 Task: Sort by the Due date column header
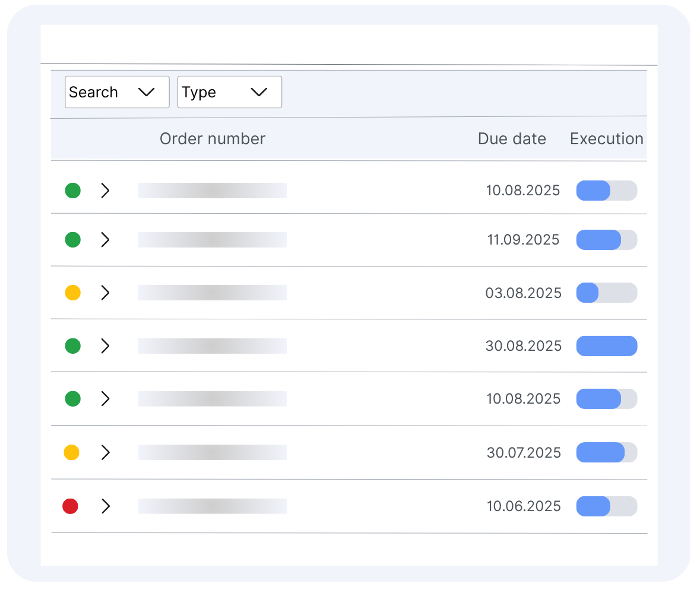[x=512, y=139]
